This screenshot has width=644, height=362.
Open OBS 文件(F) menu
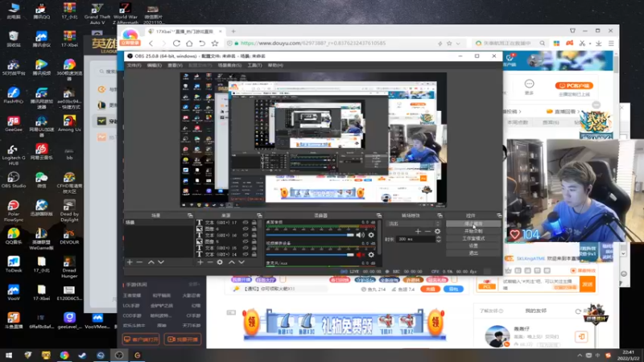click(134, 65)
